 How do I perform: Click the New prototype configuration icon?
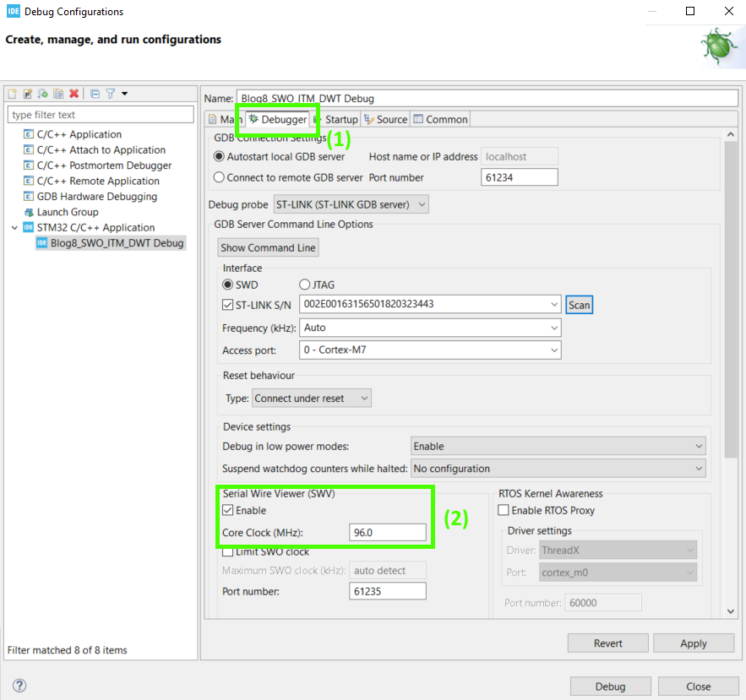click(28, 94)
